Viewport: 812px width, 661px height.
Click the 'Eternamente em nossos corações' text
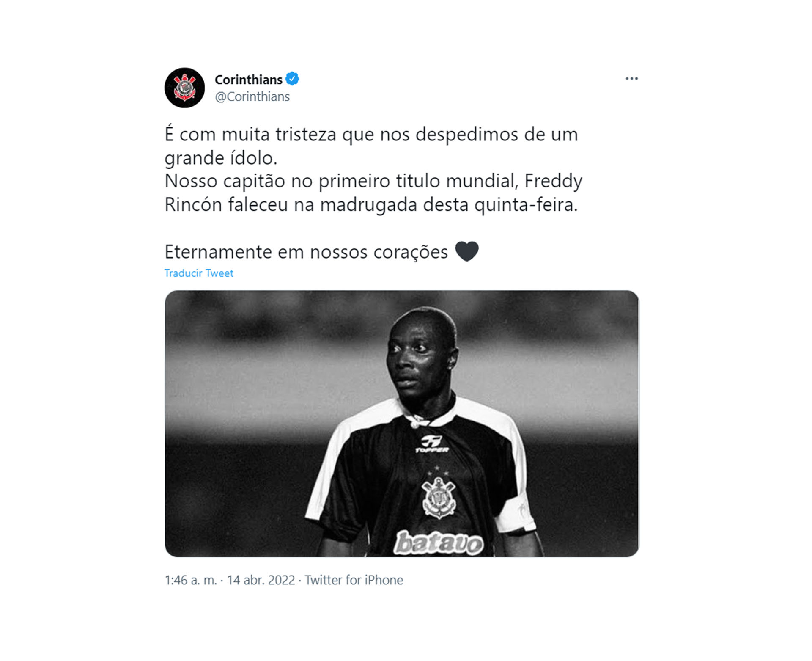pos(306,252)
